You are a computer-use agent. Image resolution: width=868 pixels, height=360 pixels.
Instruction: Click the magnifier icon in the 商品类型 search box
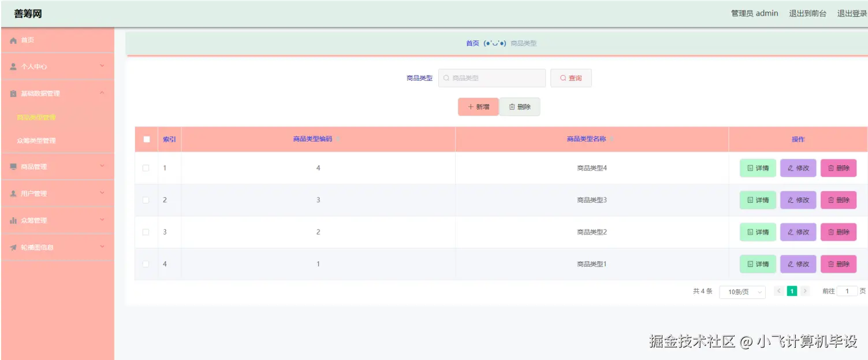(x=446, y=78)
